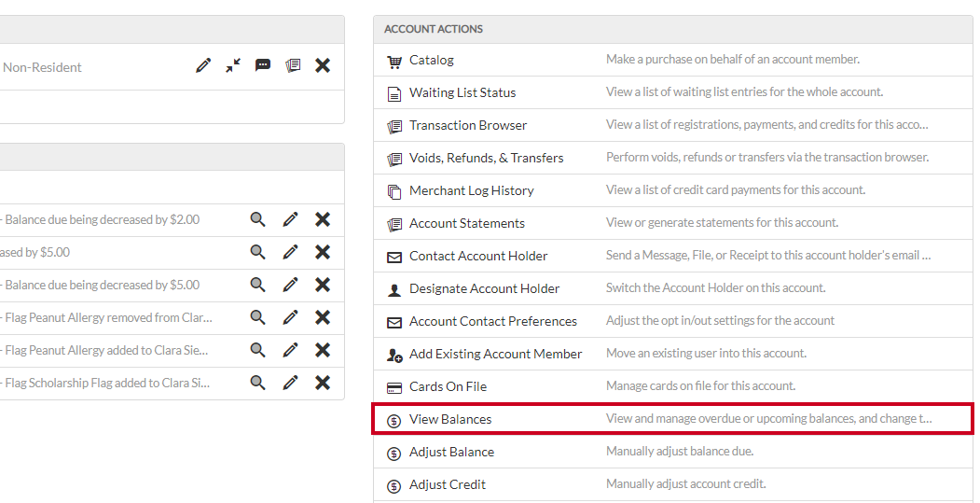
Task: Click the transactions document icon beside Non-Resident
Action: point(293,65)
